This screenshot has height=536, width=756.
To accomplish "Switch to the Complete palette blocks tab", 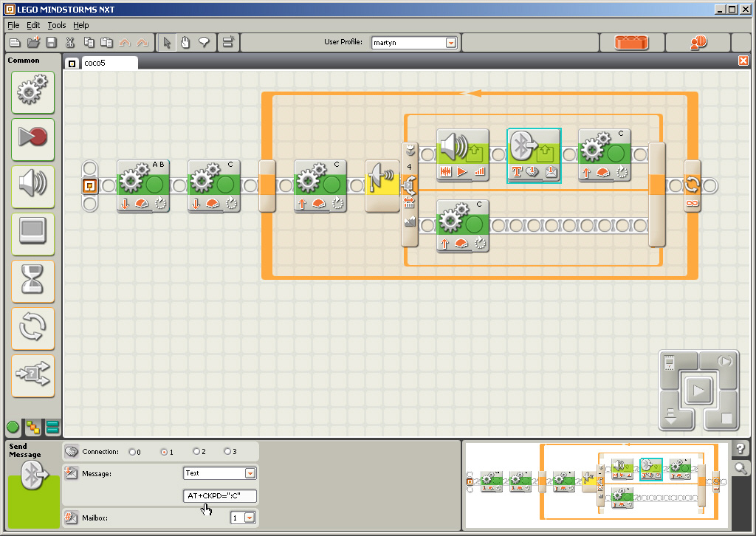I will (32, 427).
